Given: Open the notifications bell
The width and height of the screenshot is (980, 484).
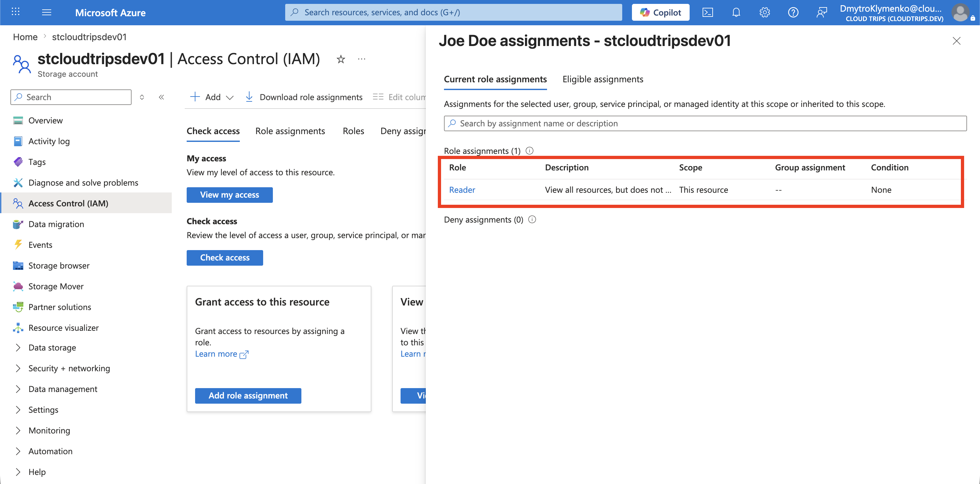Looking at the screenshot, I should 736,13.
